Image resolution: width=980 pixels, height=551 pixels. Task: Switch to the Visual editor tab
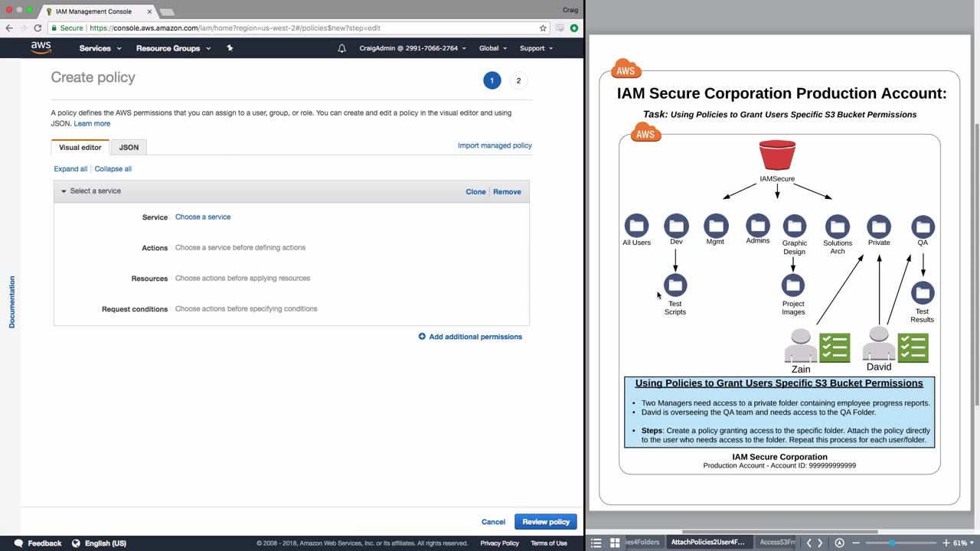80,147
